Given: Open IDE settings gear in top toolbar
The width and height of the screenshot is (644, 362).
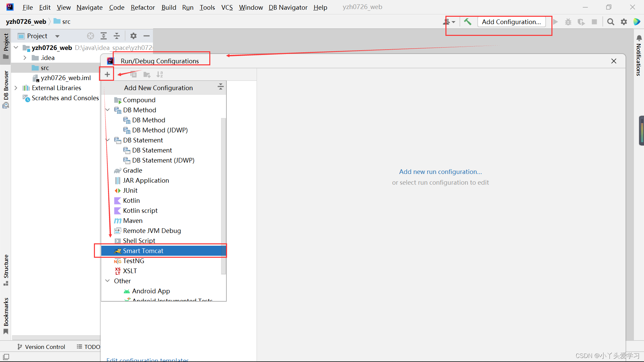Looking at the screenshot, I should click(x=624, y=22).
